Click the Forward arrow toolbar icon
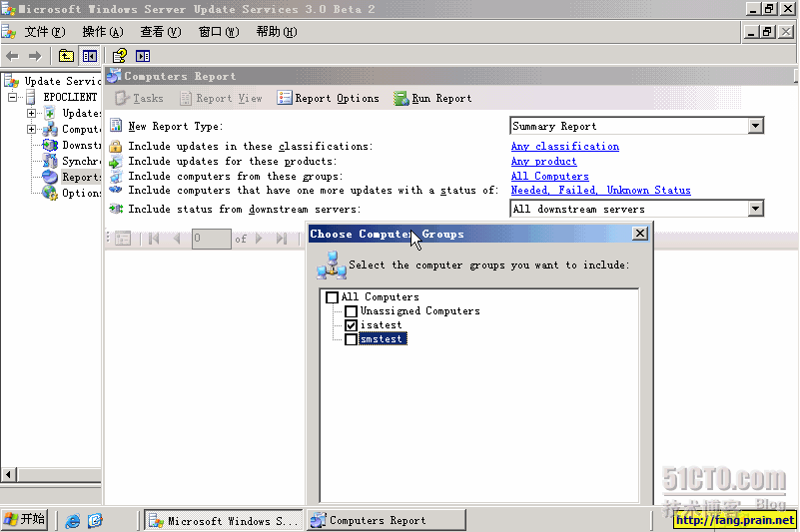The width and height of the screenshot is (800, 532). click(35, 56)
